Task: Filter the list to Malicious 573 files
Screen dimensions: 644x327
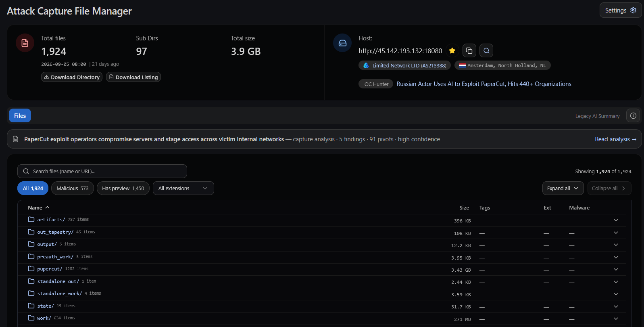Action: click(73, 188)
